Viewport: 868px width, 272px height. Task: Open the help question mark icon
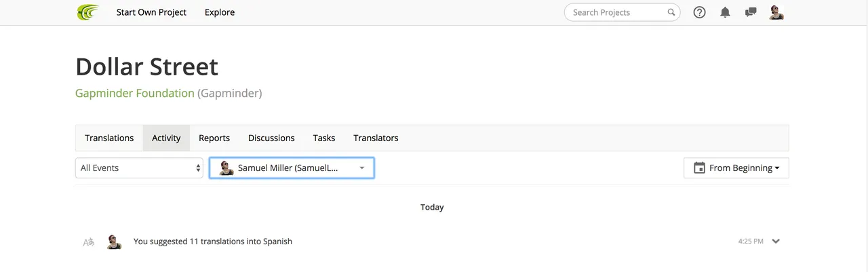[700, 12]
